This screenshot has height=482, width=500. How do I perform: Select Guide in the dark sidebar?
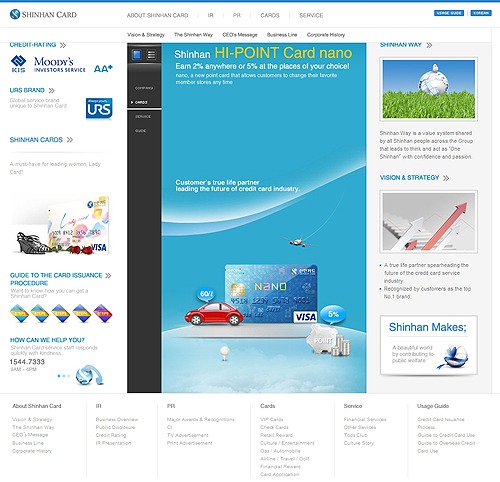click(140, 131)
